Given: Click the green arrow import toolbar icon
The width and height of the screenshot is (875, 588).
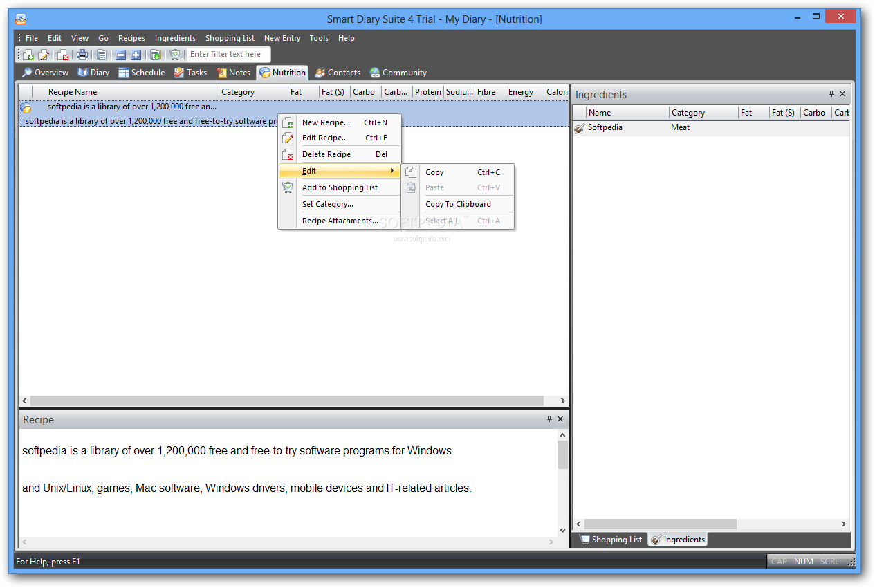Looking at the screenshot, I should [x=156, y=55].
